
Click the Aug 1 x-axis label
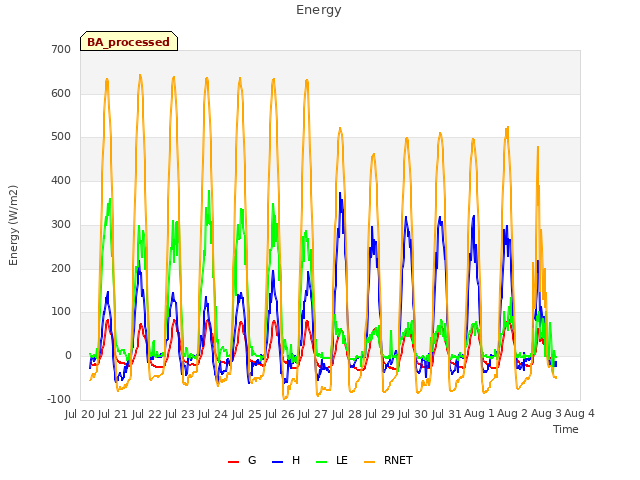(x=479, y=414)
